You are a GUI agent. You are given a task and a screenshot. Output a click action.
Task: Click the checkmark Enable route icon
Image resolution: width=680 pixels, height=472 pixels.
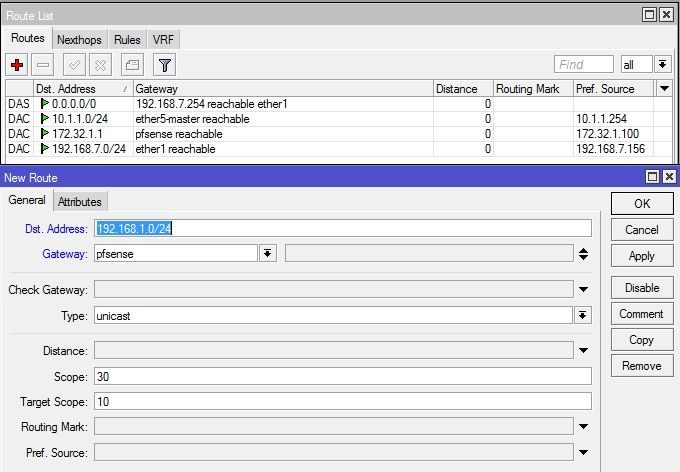pos(74,65)
